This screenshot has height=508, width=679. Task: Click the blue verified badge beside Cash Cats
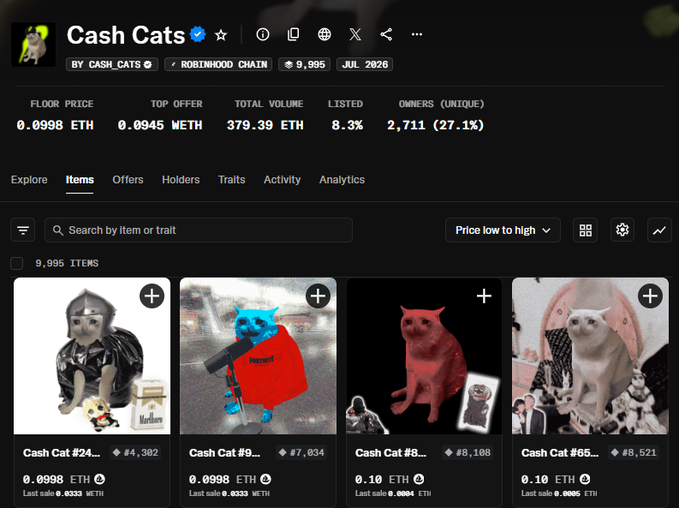pos(198,34)
